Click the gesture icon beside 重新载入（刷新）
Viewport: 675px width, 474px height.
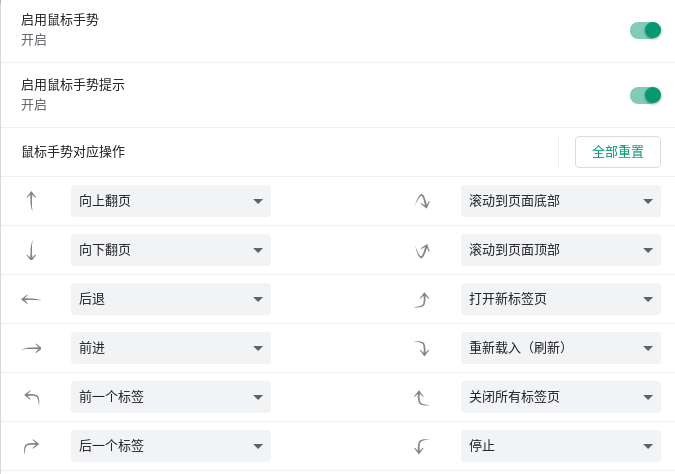click(x=422, y=348)
